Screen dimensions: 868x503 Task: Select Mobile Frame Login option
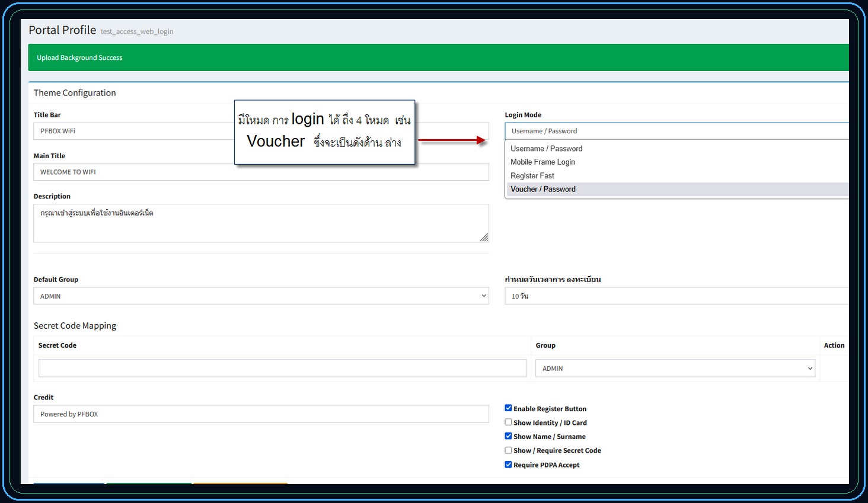(x=676, y=162)
